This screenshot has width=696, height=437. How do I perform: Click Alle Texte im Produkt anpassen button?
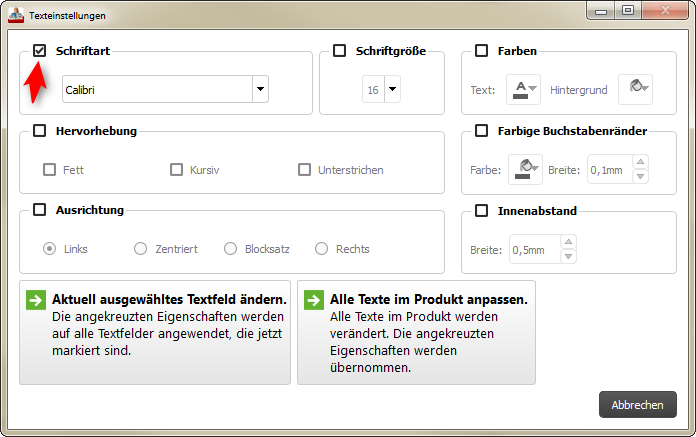[x=416, y=333]
